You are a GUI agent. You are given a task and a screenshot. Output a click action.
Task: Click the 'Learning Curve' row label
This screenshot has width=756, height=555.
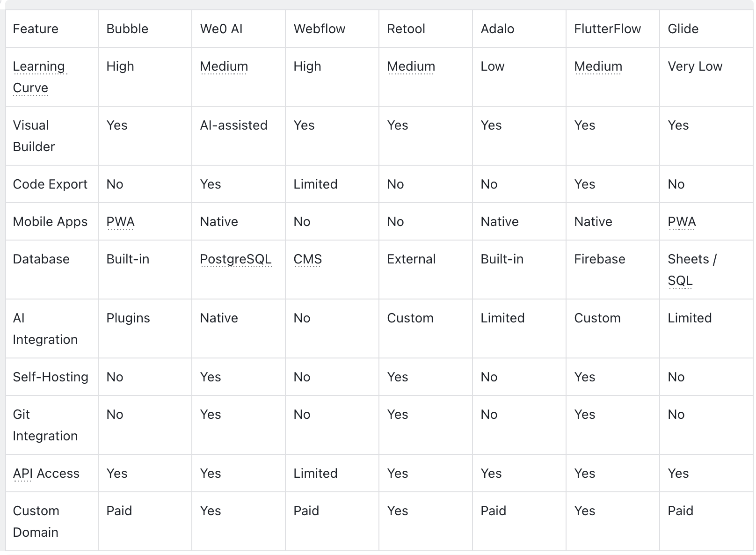40,77
